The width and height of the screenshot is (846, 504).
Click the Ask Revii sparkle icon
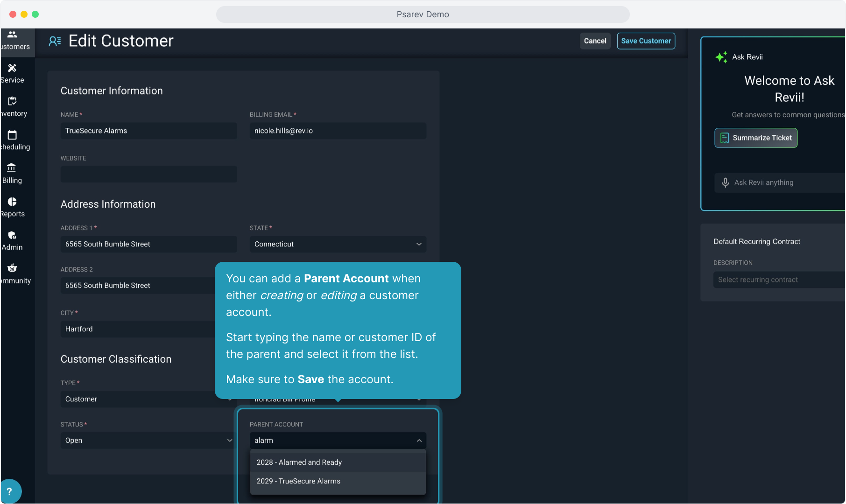coord(721,57)
